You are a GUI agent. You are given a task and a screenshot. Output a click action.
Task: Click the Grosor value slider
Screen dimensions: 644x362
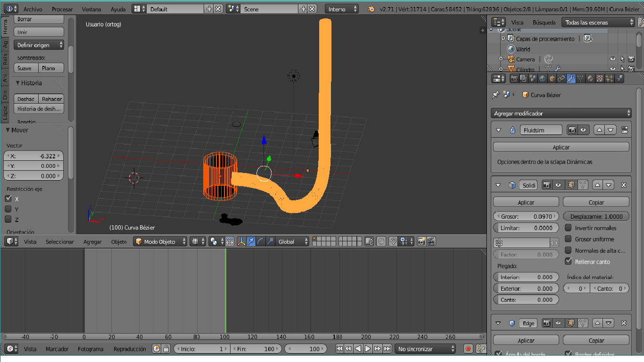point(526,217)
